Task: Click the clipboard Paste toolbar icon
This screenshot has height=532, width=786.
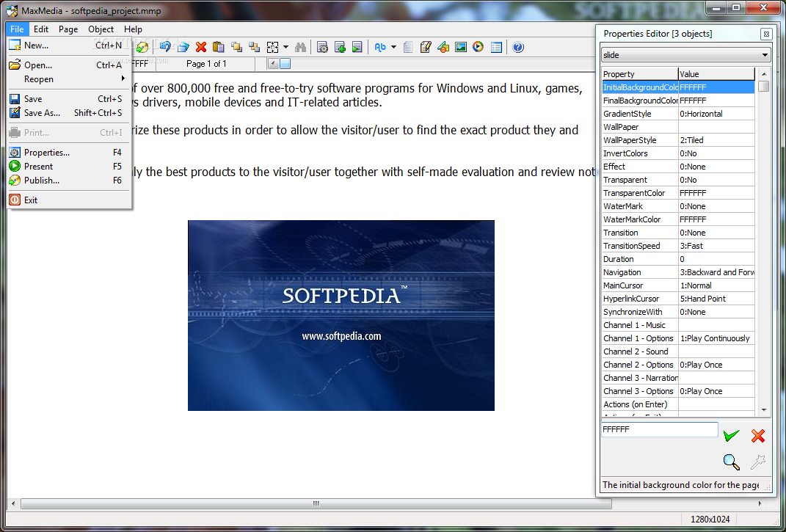Action: coord(219,47)
